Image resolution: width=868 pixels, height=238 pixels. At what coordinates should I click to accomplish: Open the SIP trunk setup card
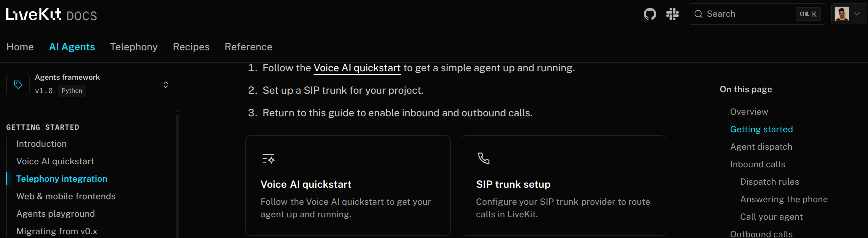click(563, 185)
